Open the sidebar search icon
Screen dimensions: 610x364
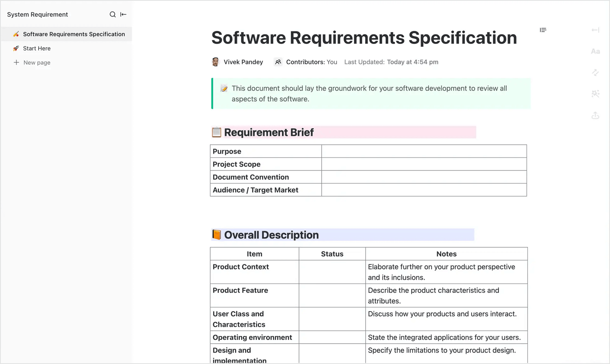pyautogui.click(x=113, y=15)
